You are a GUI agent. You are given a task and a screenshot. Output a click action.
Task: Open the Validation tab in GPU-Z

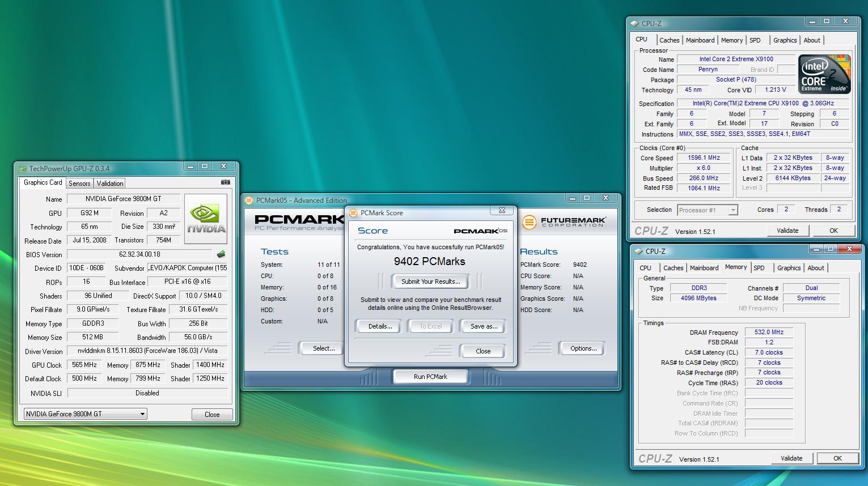[109, 183]
